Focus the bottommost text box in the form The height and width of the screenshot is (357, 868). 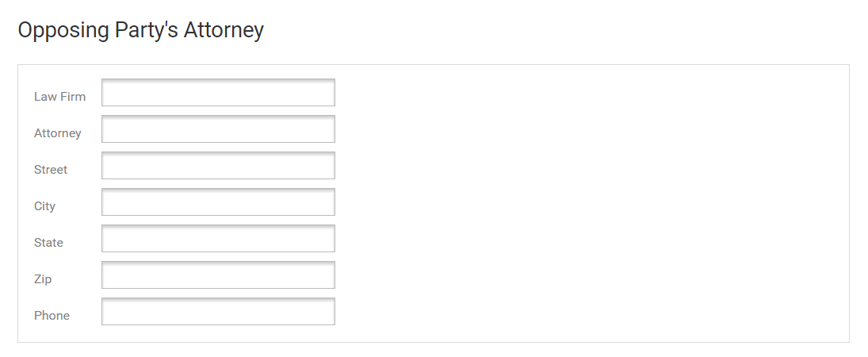pyautogui.click(x=218, y=312)
